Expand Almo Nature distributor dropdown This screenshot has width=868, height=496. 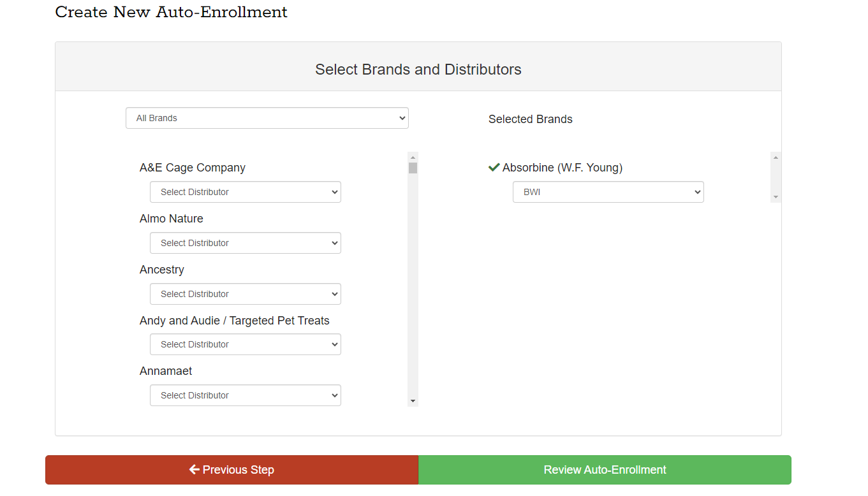click(246, 243)
